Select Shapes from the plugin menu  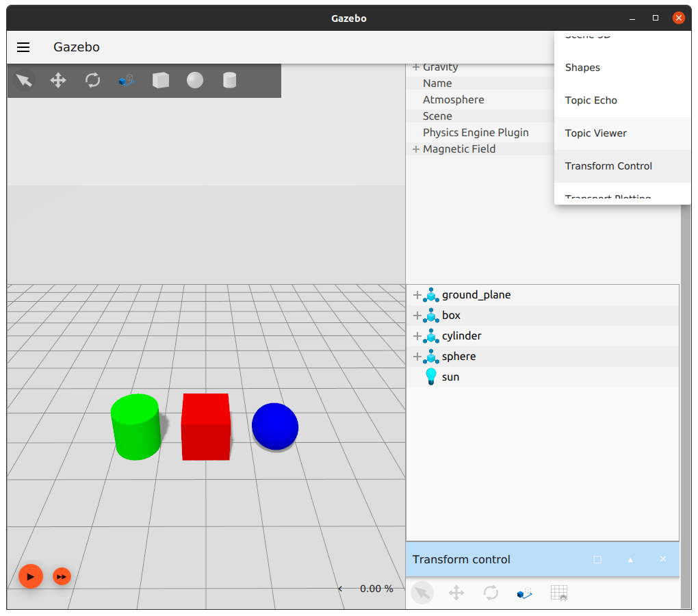[622, 68]
